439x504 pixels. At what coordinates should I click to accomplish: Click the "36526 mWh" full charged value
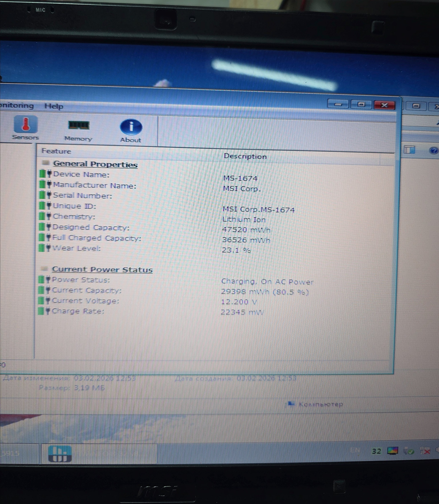[x=246, y=240]
